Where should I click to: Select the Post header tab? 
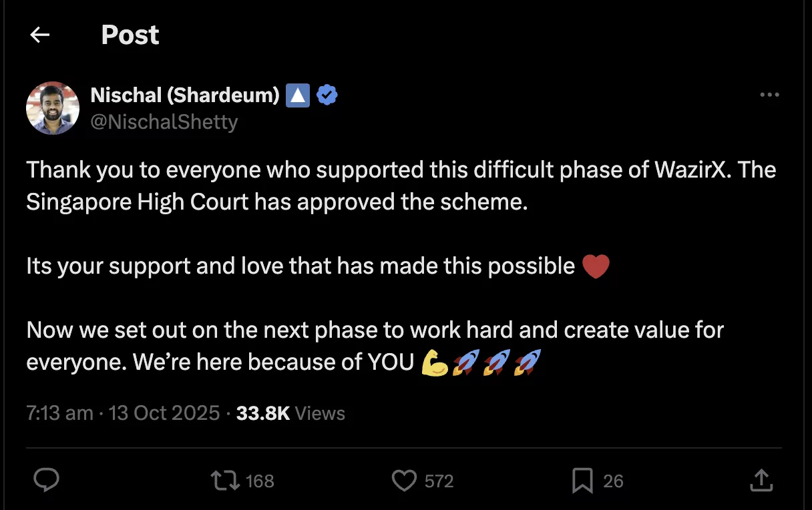(x=130, y=35)
